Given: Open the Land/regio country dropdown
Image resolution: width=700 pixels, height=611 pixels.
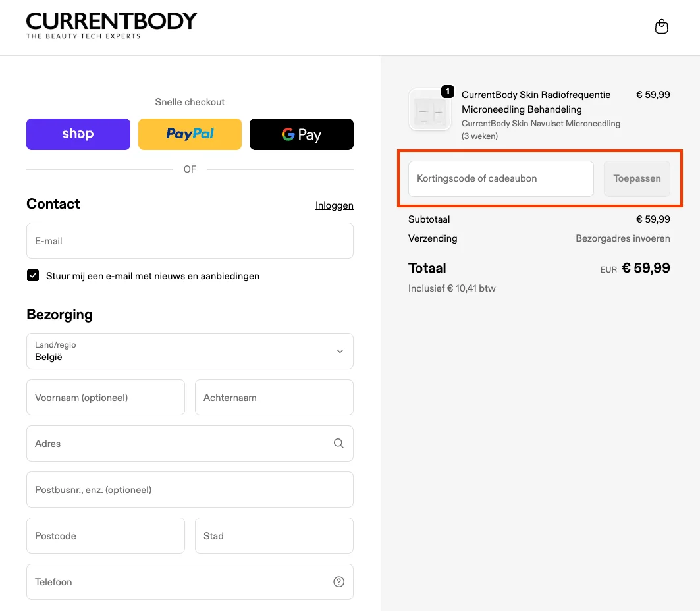Looking at the screenshot, I should [190, 351].
